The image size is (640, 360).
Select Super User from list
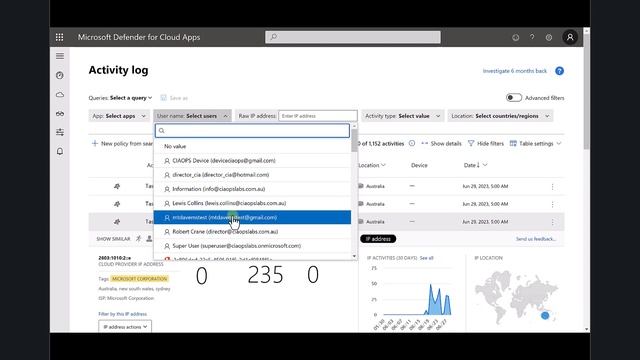[252, 246]
